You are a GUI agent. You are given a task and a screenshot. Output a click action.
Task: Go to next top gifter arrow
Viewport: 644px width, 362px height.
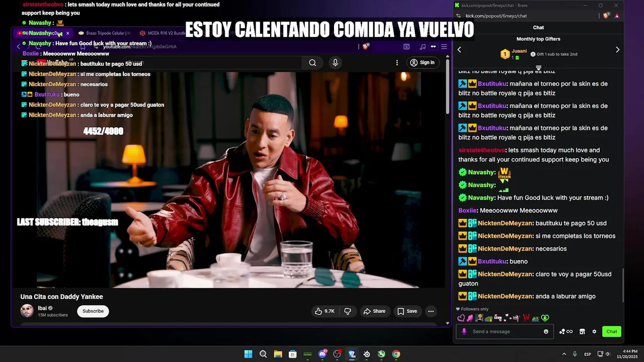click(617, 50)
